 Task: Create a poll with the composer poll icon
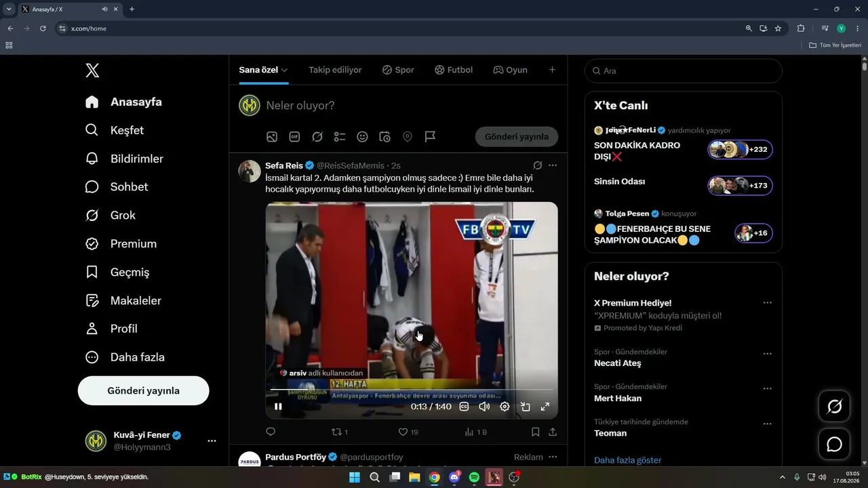click(340, 137)
